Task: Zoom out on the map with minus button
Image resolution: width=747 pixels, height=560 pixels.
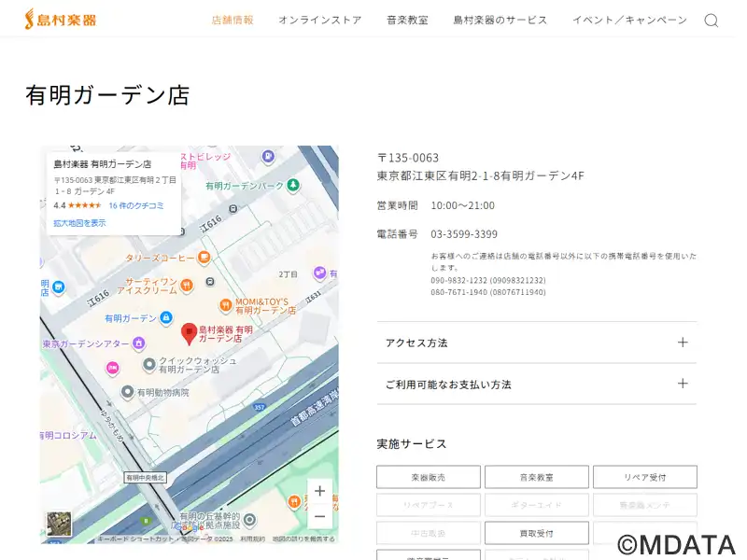Action: 319,515
